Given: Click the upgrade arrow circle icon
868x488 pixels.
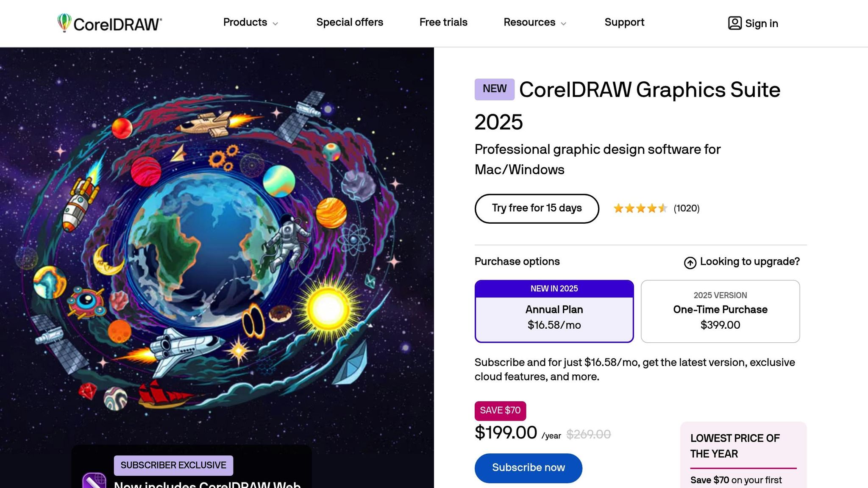Looking at the screenshot, I should tap(690, 263).
